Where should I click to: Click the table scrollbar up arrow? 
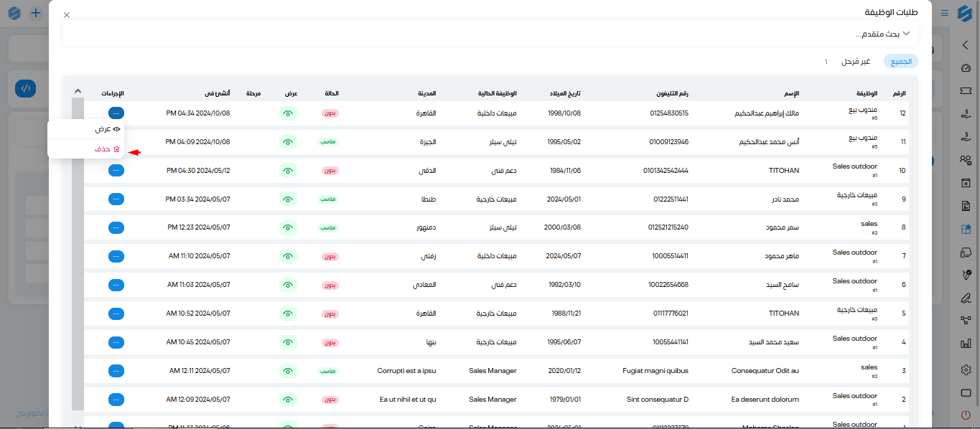[x=78, y=91]
